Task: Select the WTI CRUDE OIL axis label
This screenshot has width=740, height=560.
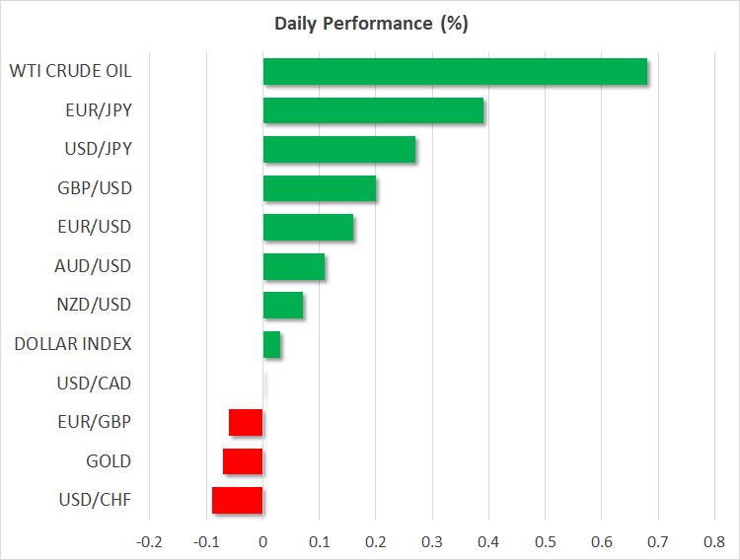Action: point(70,71)
